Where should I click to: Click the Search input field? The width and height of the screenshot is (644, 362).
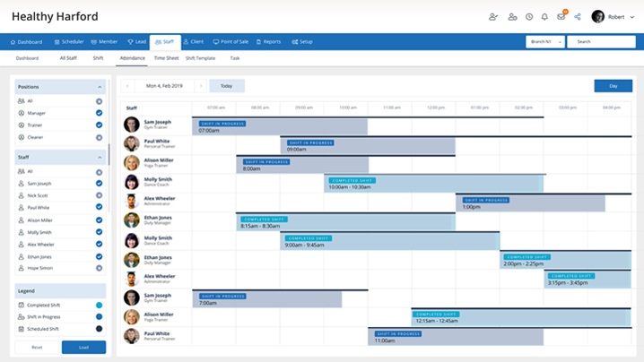click(601, 42)
